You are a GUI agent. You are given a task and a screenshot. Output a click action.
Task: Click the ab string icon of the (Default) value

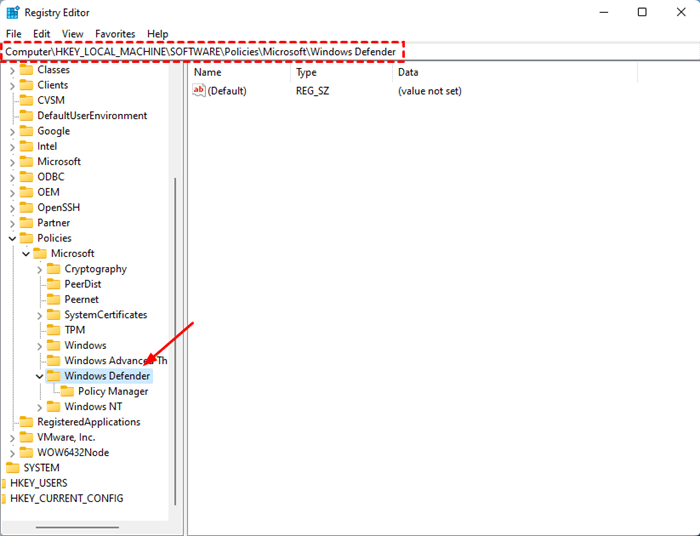(199, 91)
